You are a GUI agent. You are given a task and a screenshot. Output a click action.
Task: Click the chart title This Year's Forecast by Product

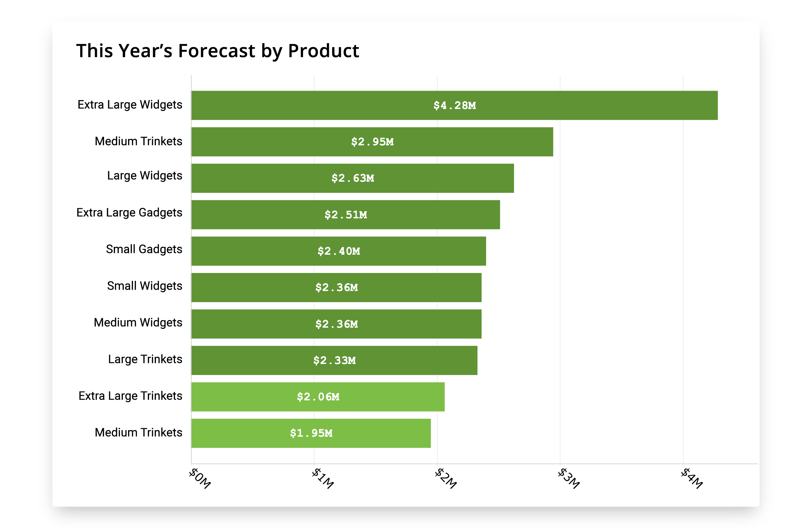coord(217,51)
